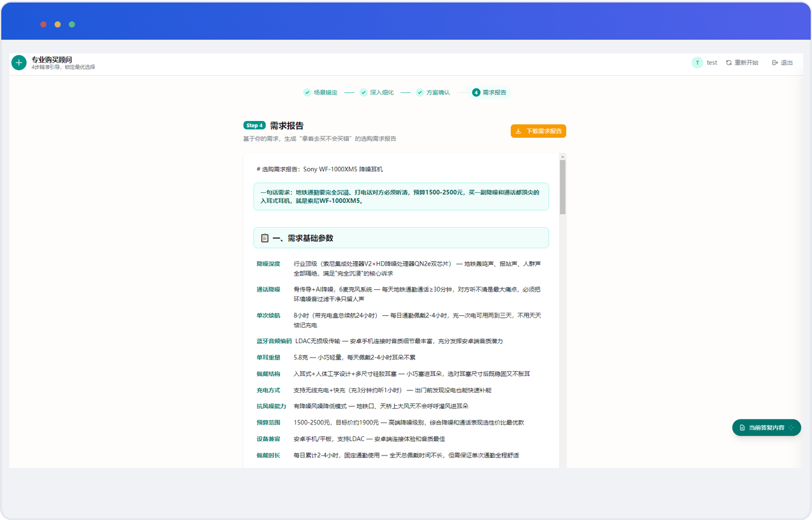
Task: Click the download icon in orange button
Action: coord(518,131)
